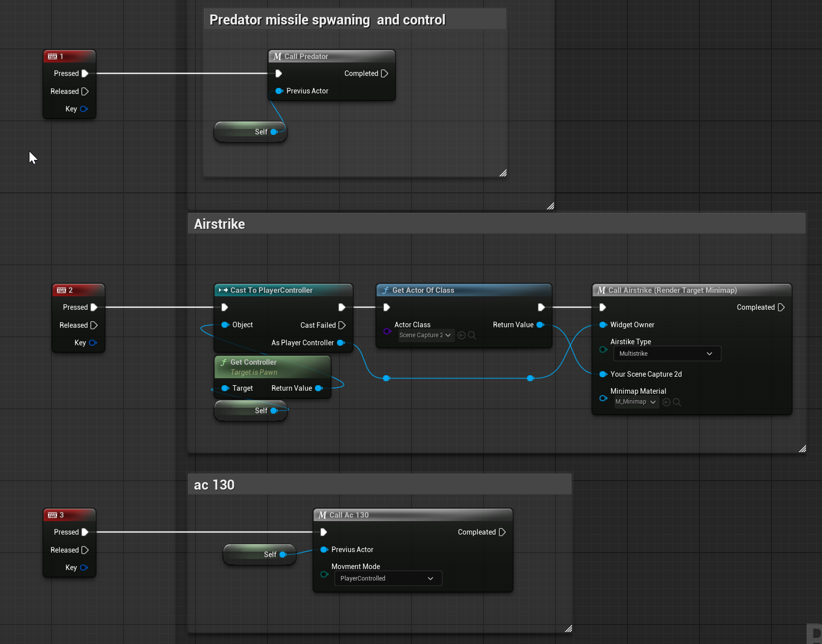Click the Pressed exec pin of key 1 node
Screen dimensions: 822x644
(85, 73)
